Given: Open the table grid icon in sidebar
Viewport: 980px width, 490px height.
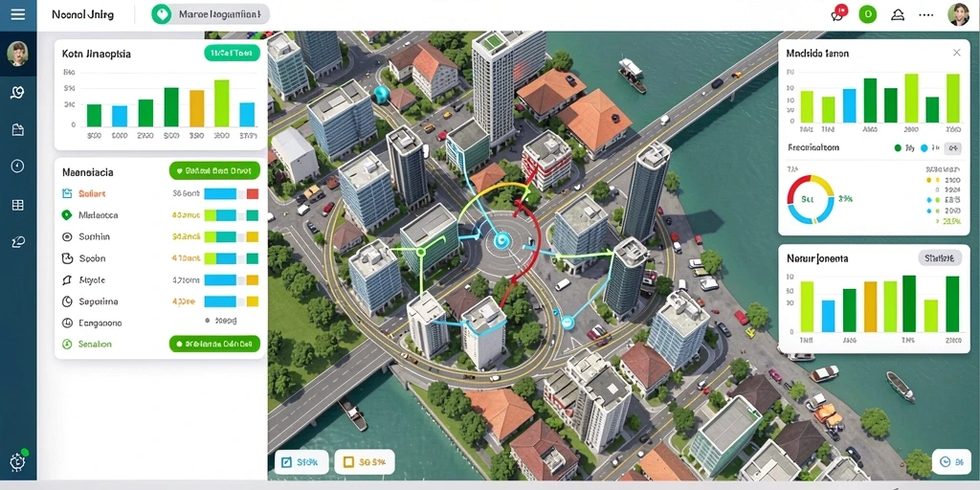Looking at the screenshot, I should [17, 205].
